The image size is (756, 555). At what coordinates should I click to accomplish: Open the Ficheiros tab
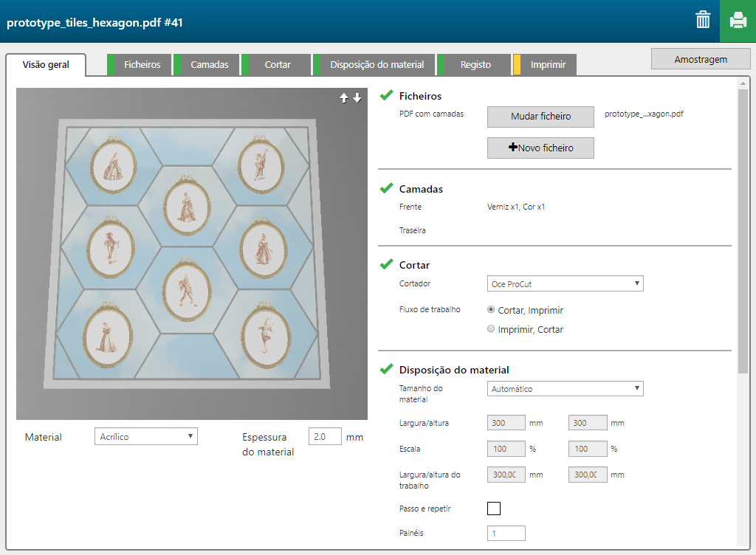140,64
